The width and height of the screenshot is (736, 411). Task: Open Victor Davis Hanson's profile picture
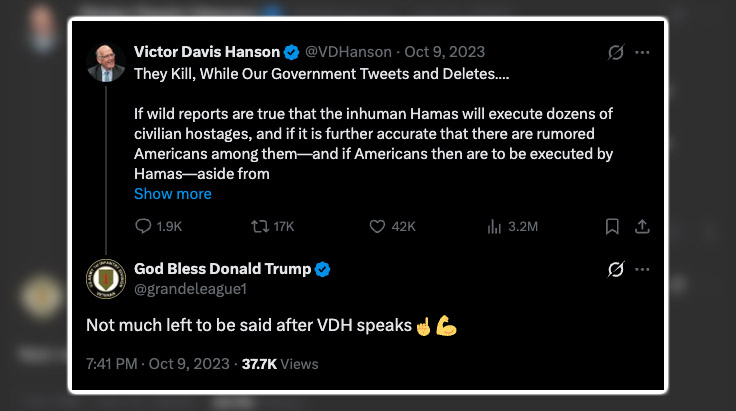(105, 62)
